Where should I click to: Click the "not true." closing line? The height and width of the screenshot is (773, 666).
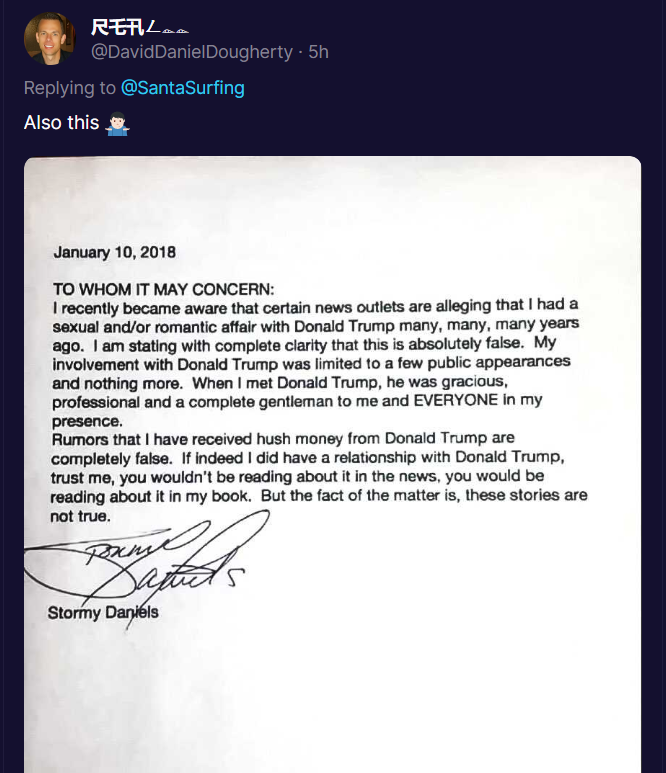pos(80,516)
